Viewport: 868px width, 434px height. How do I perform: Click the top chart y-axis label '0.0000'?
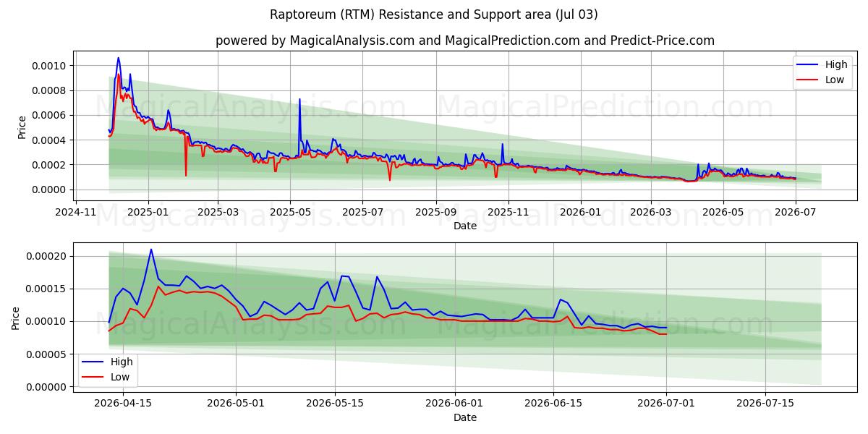tap(49, 190)
